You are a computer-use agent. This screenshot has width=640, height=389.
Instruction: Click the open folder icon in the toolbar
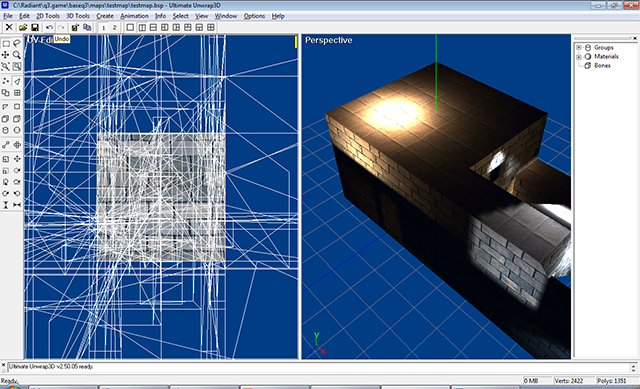[23, 27]
